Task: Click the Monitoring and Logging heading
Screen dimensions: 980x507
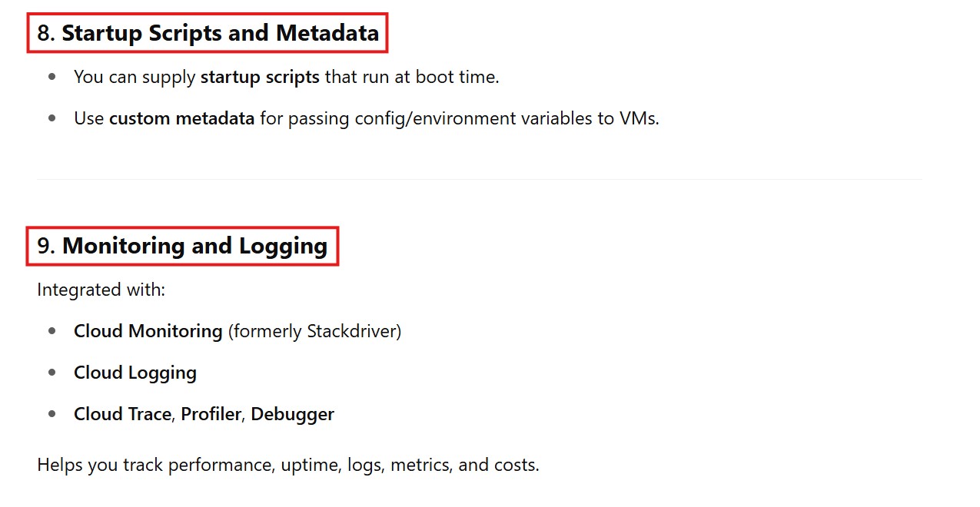Action: (194, 246)
